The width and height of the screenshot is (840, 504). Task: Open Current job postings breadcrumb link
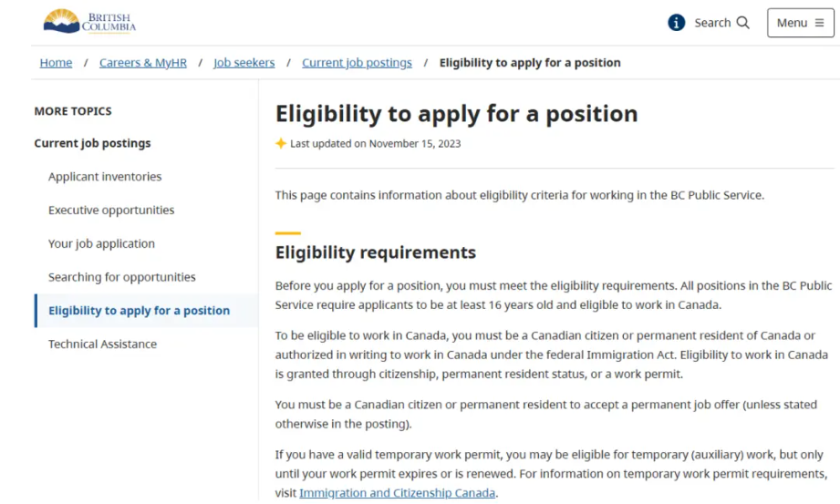[357, 63]
